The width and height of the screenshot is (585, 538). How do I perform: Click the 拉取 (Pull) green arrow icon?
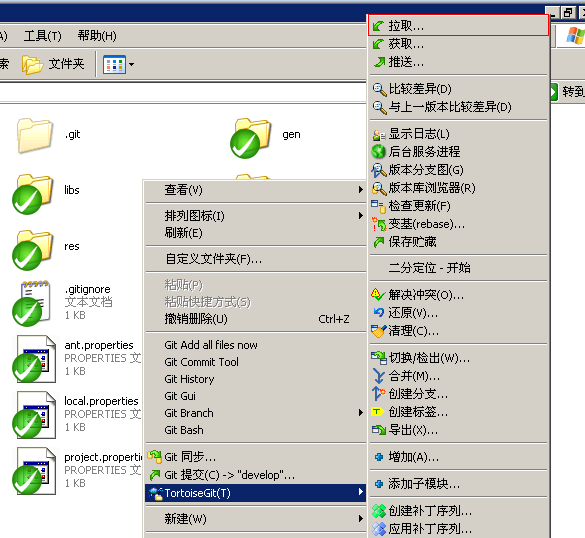[378, 26]
